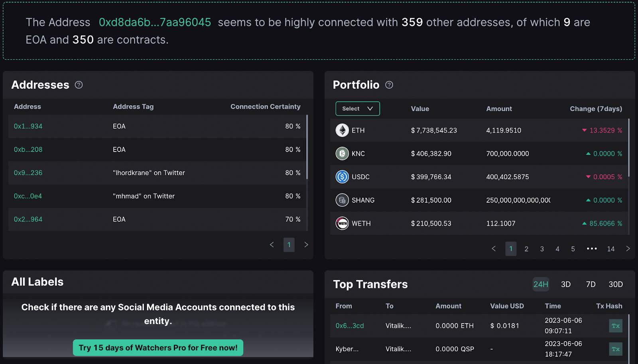Screen dimensions: 638x364
Task: Jump to Portfolio page 14
Action: 611,249
